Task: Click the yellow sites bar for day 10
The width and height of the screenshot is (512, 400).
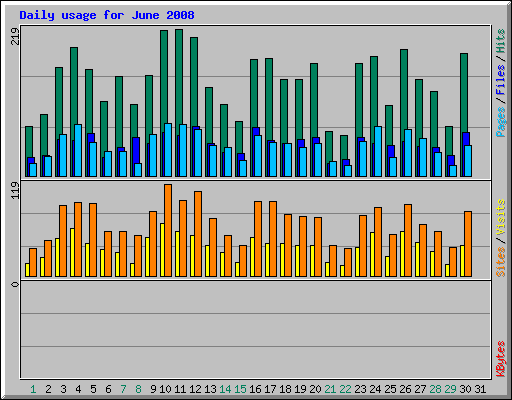Action: coord(162,250)
